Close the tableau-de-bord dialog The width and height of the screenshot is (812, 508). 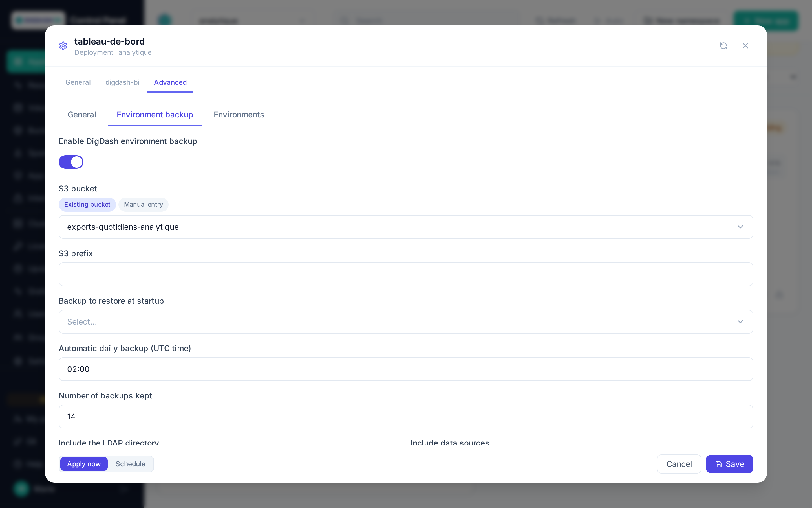745,46
